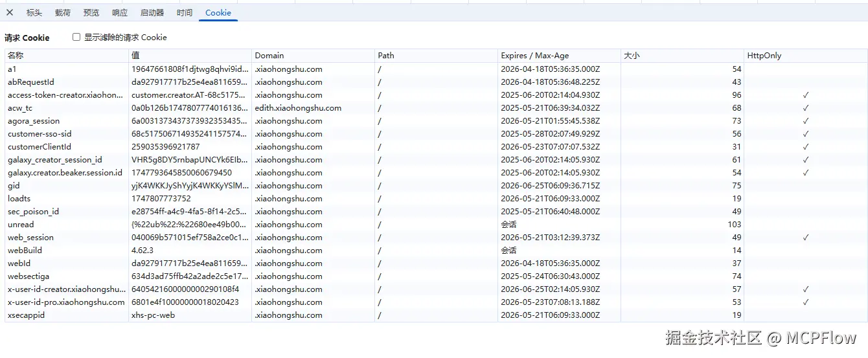Select the webBuild cookie name

tap(25, 251)
